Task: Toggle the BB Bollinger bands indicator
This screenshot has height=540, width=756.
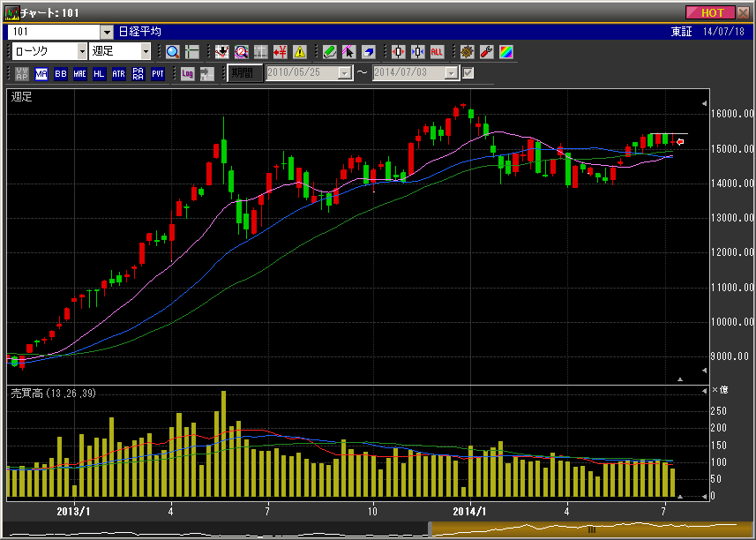Action: [x=61, y=74]
